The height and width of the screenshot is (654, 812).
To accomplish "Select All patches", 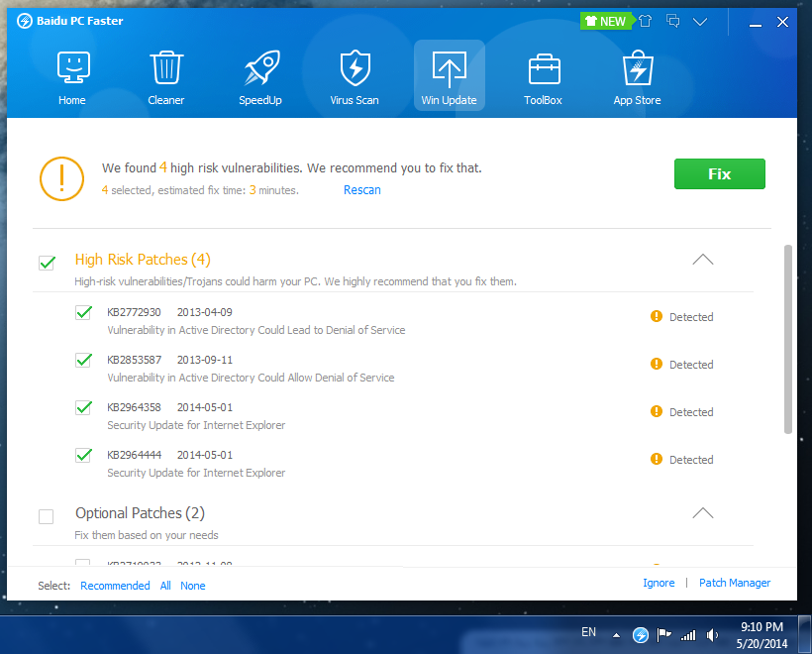I will tap(165, 586).
